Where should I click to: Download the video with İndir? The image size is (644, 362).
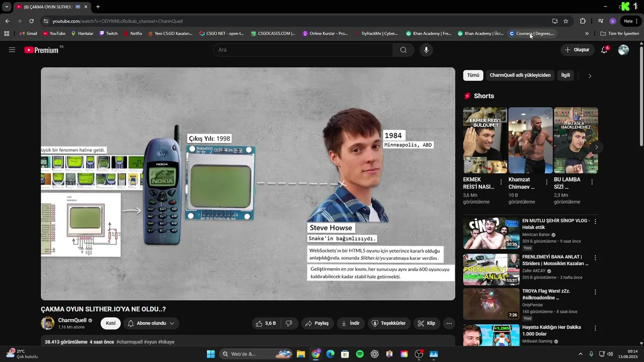(x=351, y=323)
